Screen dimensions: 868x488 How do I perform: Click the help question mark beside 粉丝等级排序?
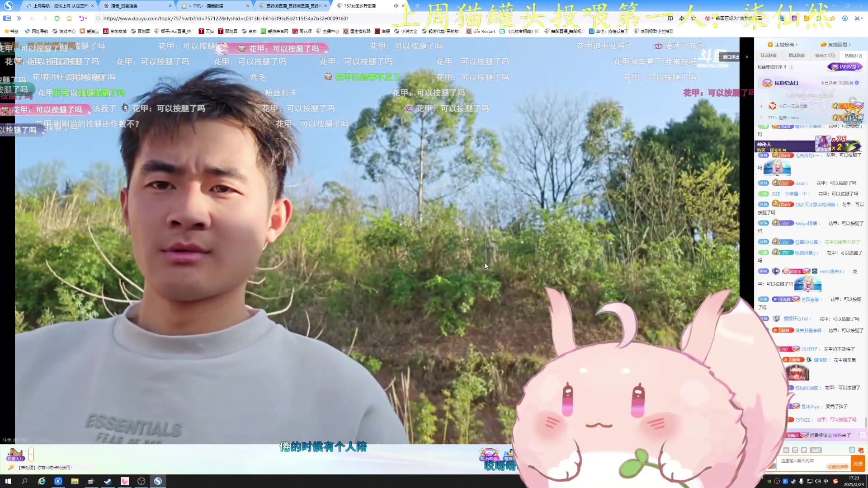[791, 67]
